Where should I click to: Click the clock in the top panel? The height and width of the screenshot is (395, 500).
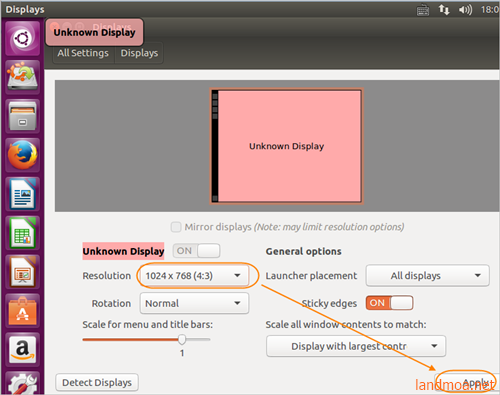[x=490, y=10]
